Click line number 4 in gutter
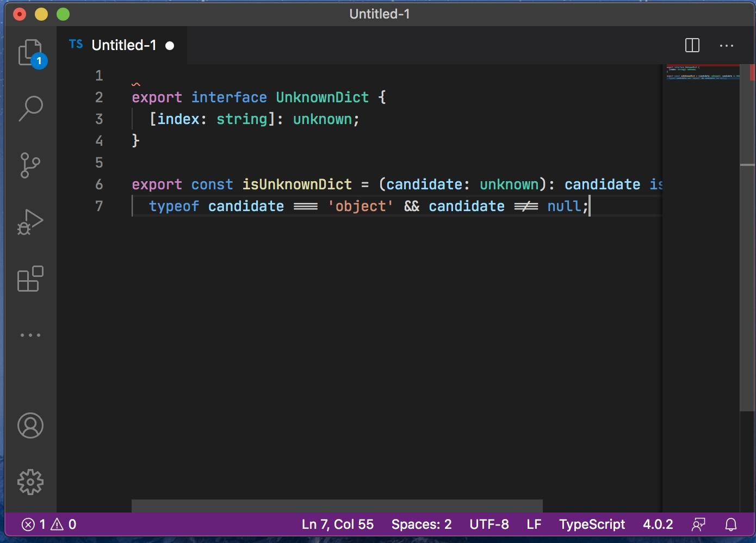 (x=99, y=141)
